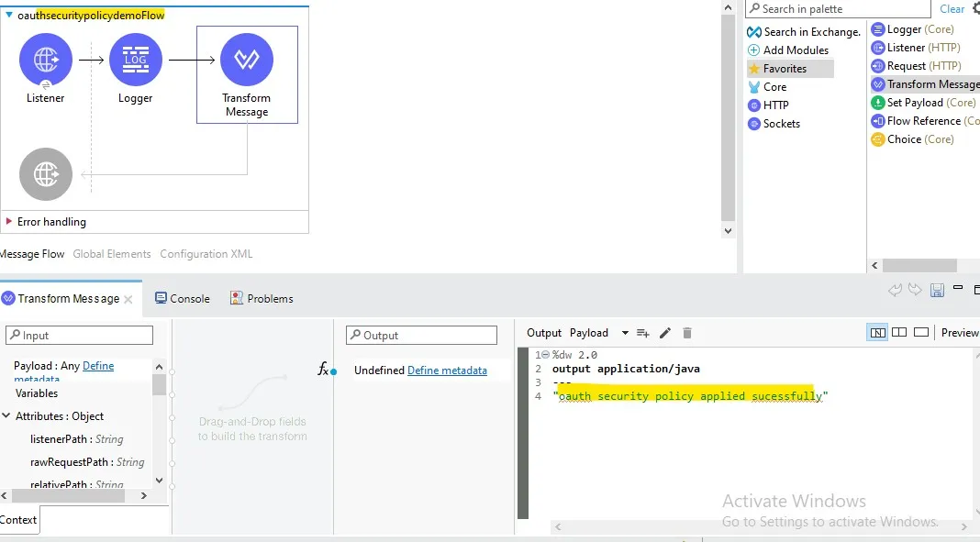Click the redo arrow icon
Screen dimensions: 980x542
[x=915, y=290]
